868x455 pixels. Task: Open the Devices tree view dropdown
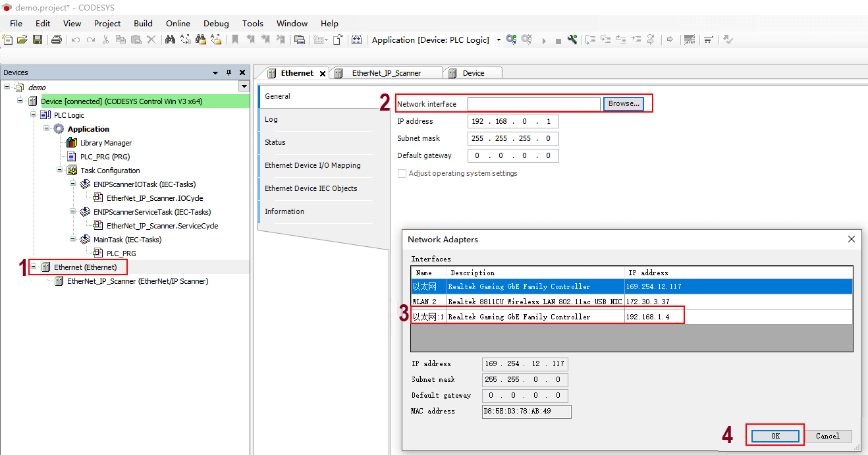point(244,87)
